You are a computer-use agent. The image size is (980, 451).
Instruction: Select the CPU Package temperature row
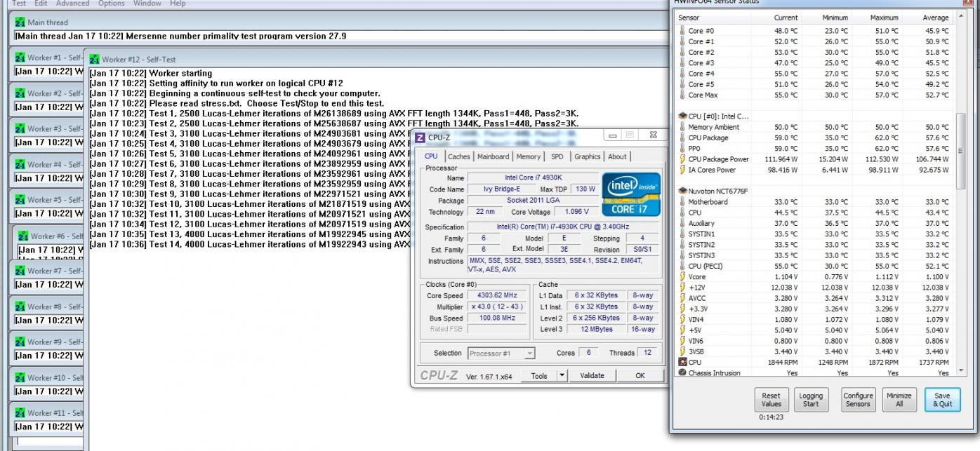[815, 138]
